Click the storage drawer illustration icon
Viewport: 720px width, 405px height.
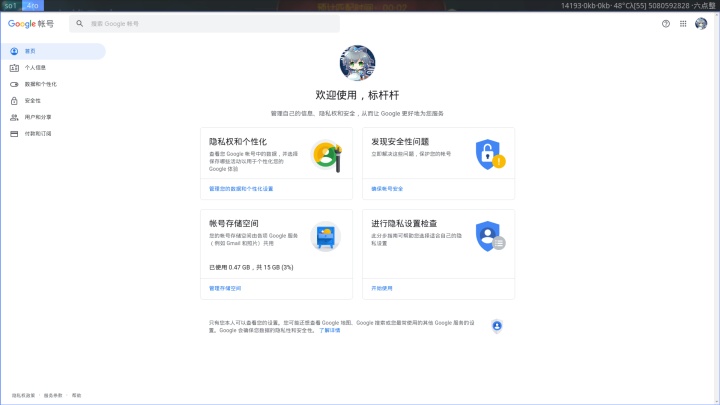tap(326, 236)
